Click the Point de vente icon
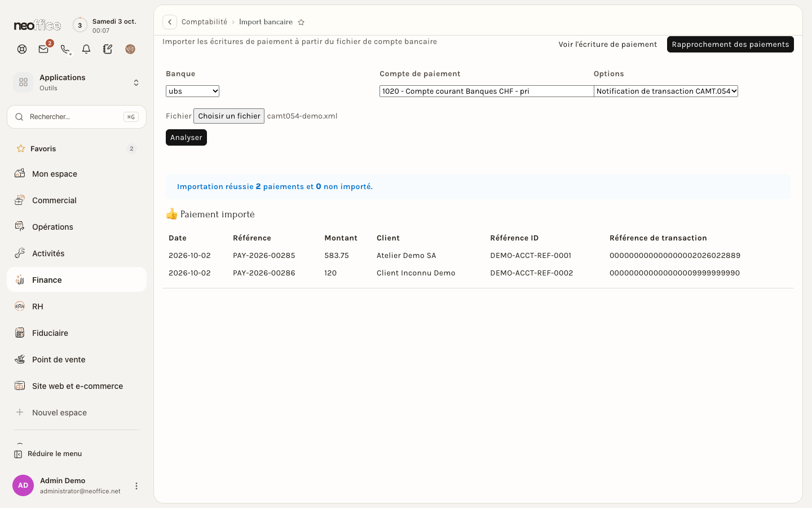The height and width of the screenshot is (508, 812). click(20, 359)
